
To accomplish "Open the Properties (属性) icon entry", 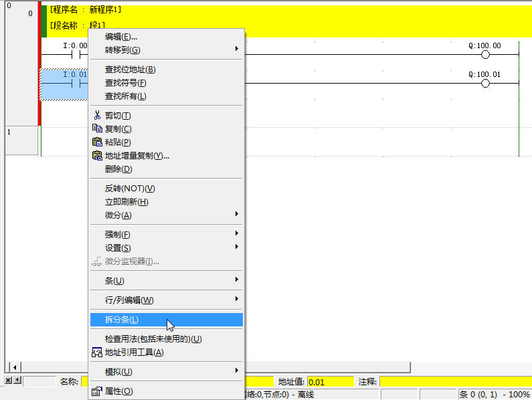I will [x=96, y=391].
